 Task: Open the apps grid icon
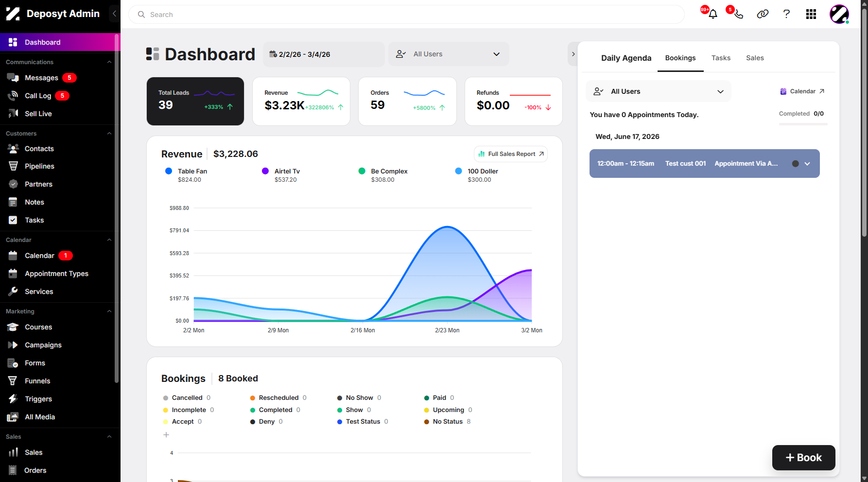pos(811,14)
